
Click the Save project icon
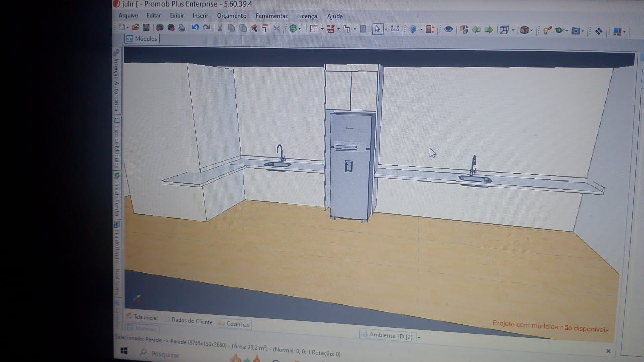click(x=146, y=28)
